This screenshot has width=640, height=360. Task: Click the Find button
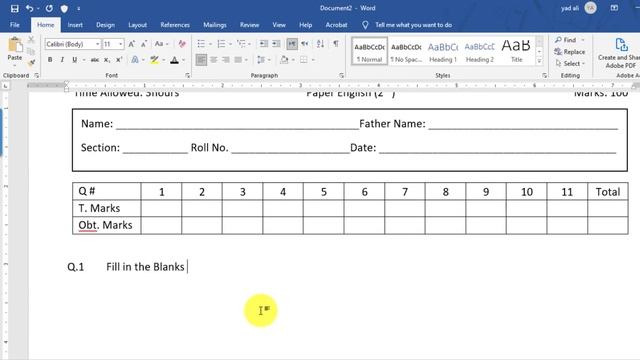[x=567, y=40]
